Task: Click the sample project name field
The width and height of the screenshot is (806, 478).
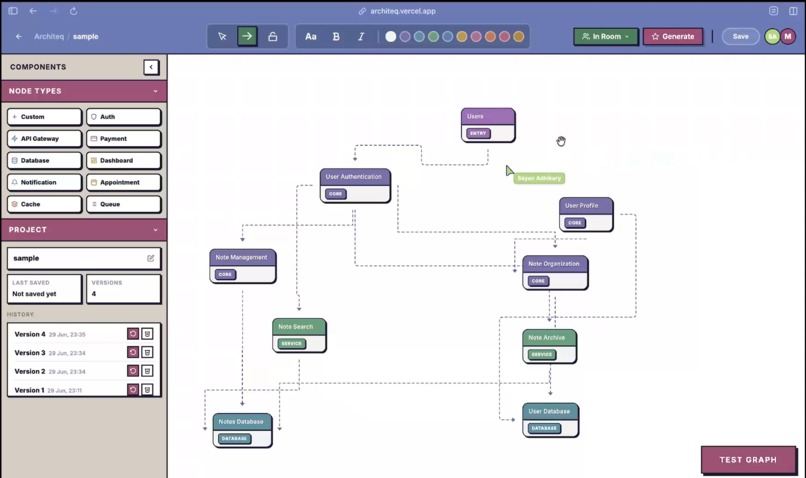Action: (84, 259)
